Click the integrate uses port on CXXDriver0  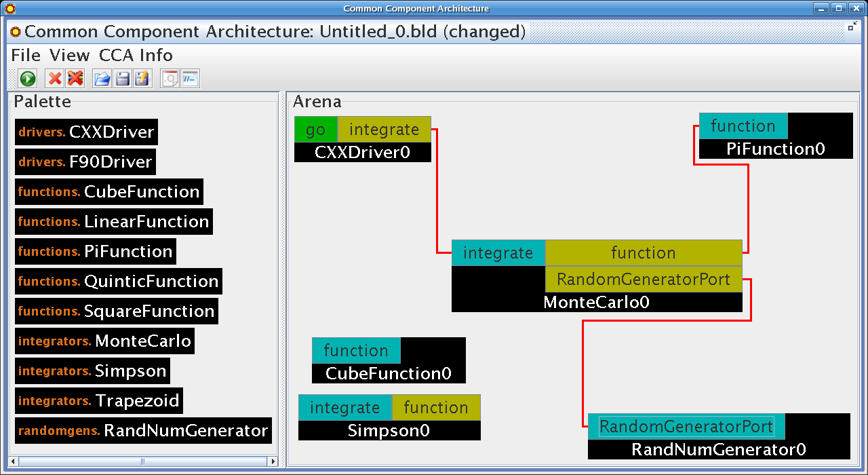384,130
